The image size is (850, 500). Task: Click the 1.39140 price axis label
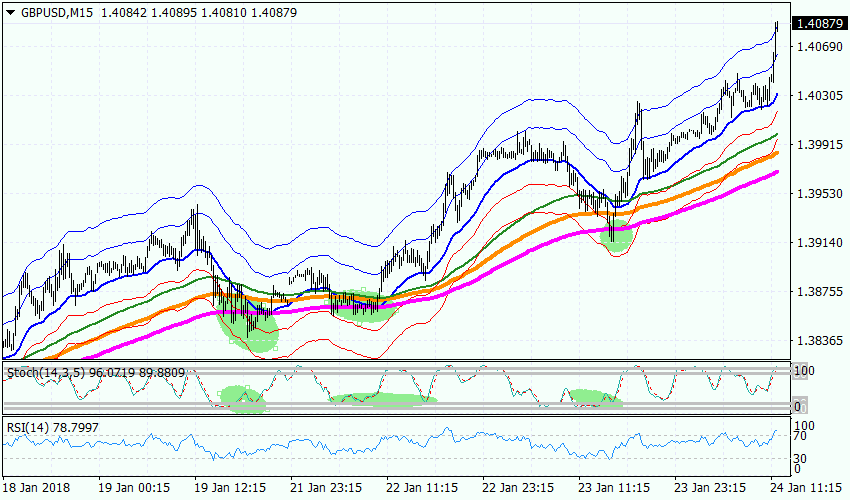(x=819, y=243)
